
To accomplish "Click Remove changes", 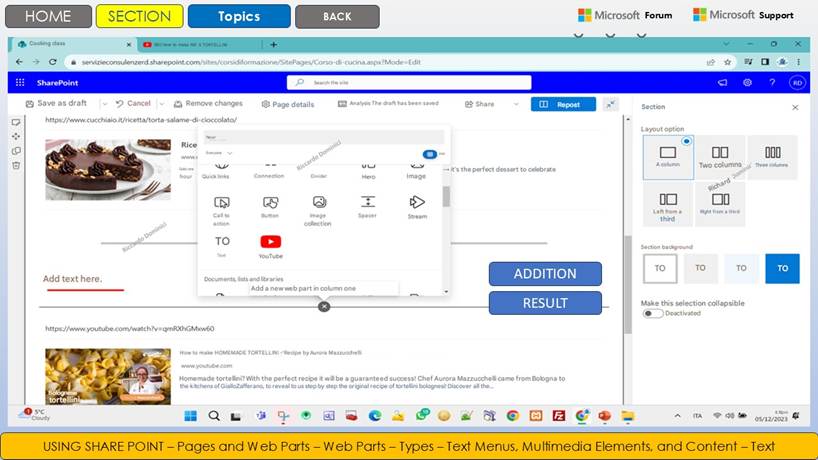I will coord(208,104).
